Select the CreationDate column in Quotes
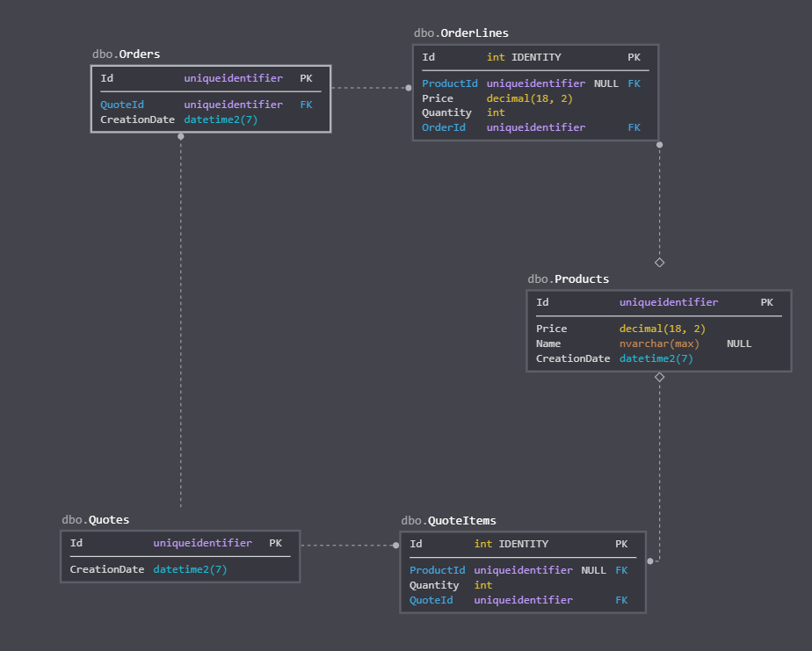Image resolution: width=812 pixels, height=651 pixels. pyautogui.click(x=107, y=568)
